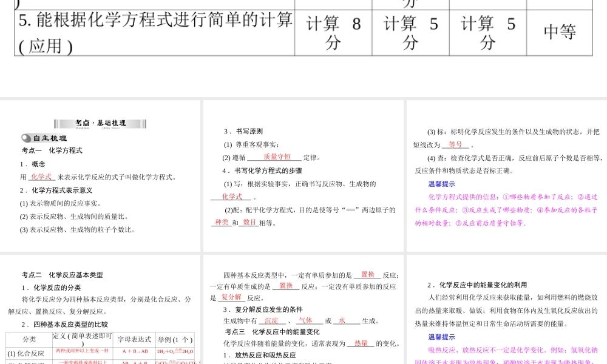This screenshot has height=364, width=607.
Task: Select the "计算 5 分" cell beside 中等
Action: click(x=488, y=33)
